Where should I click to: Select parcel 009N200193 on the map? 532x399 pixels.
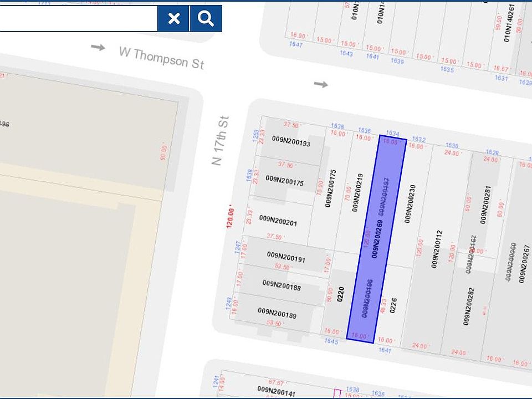[x=291, y=141]
